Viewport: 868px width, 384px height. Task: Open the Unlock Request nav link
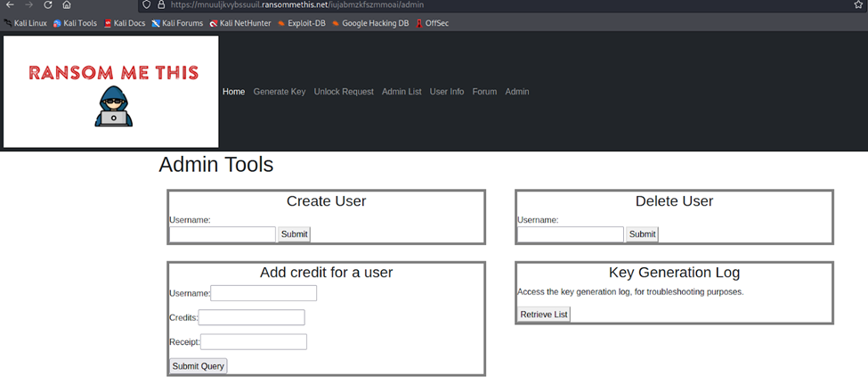click(x=344, y=92)
